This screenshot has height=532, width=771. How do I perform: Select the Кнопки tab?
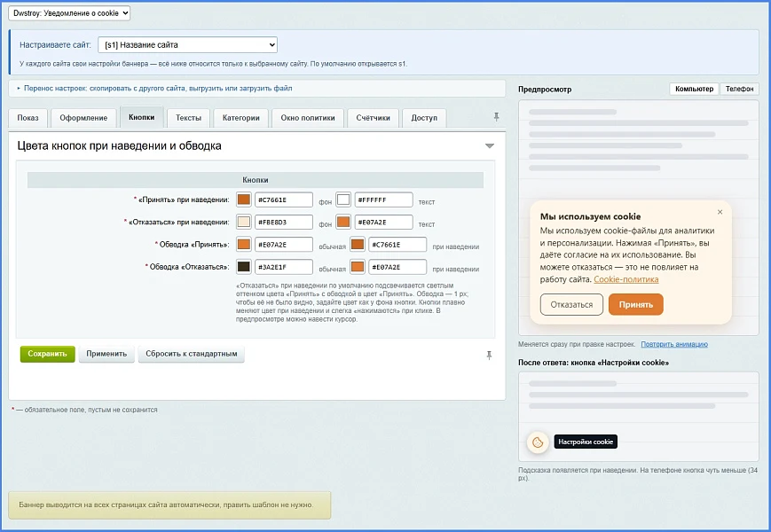point(142,117)
